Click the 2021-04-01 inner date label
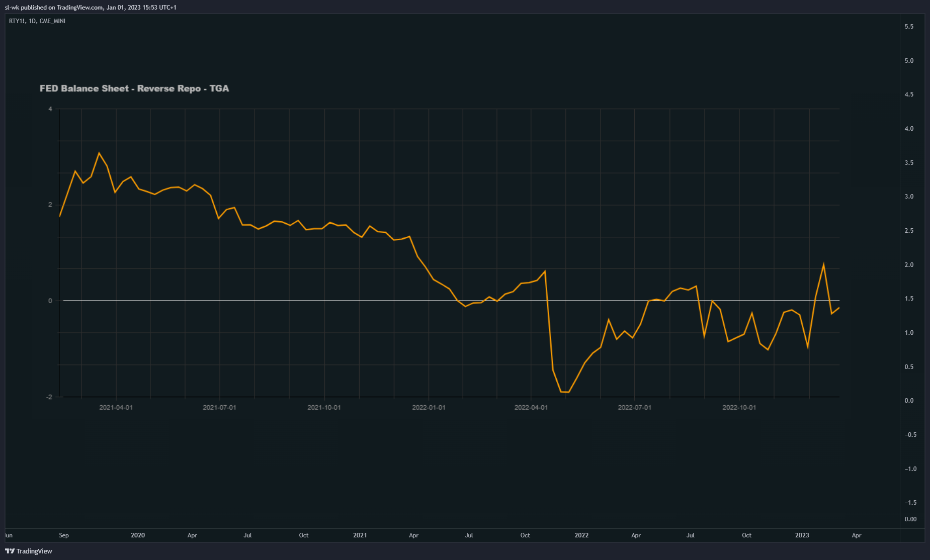Viewport: 930px width, 560px height. tap(116, 407)
